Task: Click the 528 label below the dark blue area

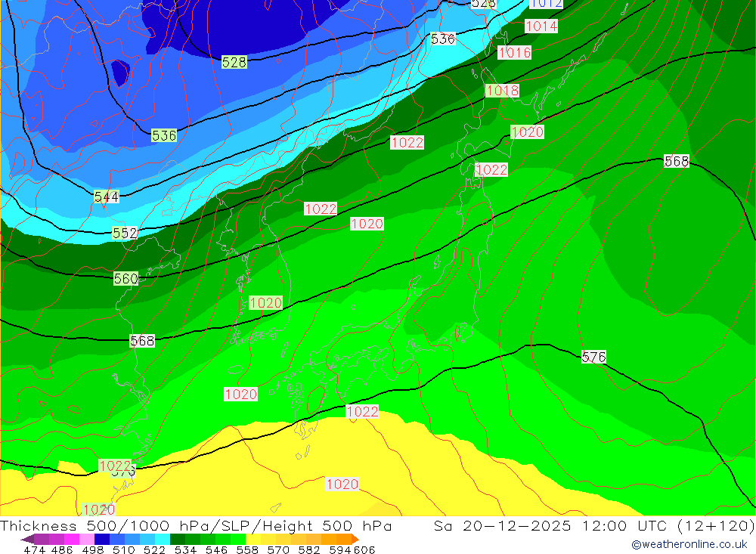Action: pos(234,62)
